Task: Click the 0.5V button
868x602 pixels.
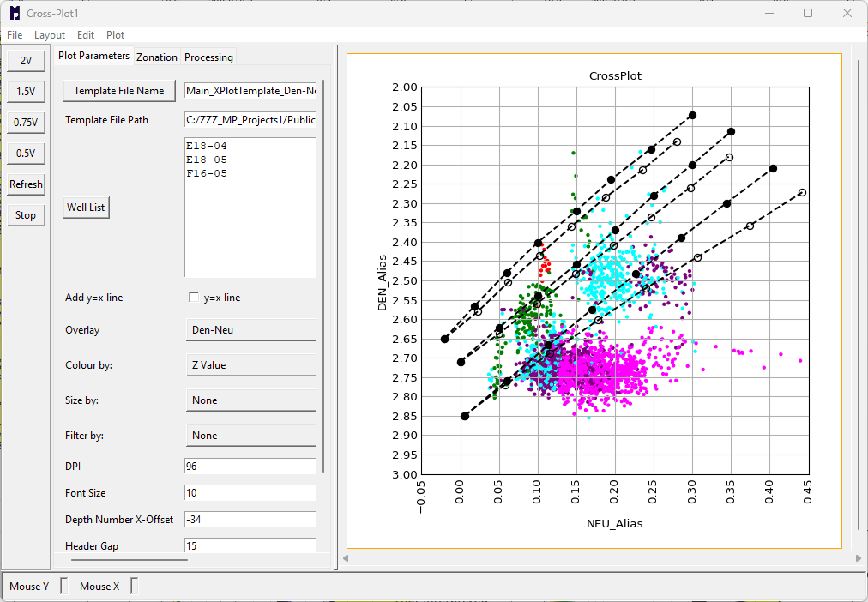Action: (26, 154)
